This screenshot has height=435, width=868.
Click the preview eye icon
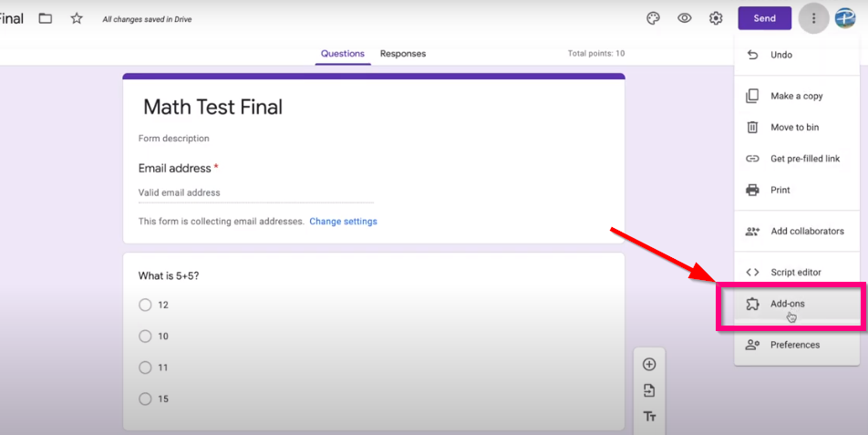(684, 18)
